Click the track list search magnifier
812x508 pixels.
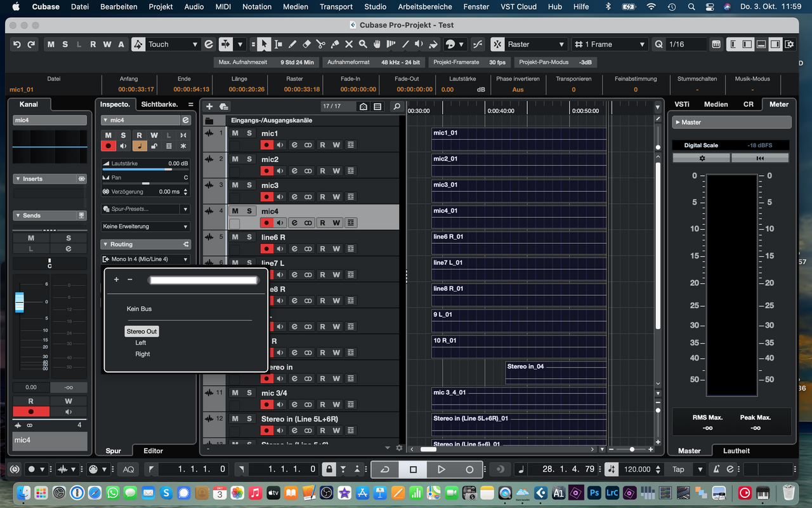(x=396, y=107)
